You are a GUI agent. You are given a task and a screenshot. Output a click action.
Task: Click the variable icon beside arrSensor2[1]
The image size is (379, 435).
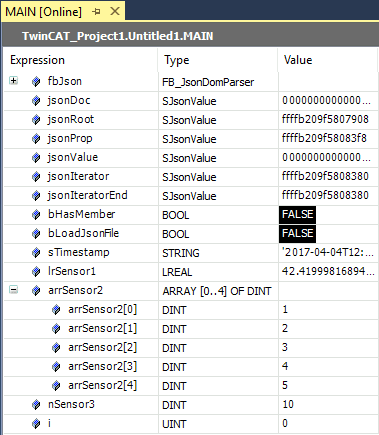[x=56, y=329]
